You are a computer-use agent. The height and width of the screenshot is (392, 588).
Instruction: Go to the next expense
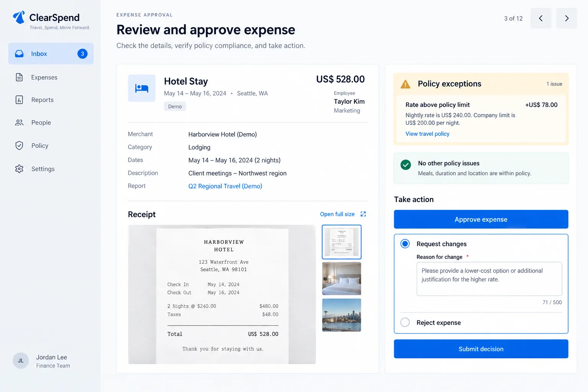tap(567, 18)
